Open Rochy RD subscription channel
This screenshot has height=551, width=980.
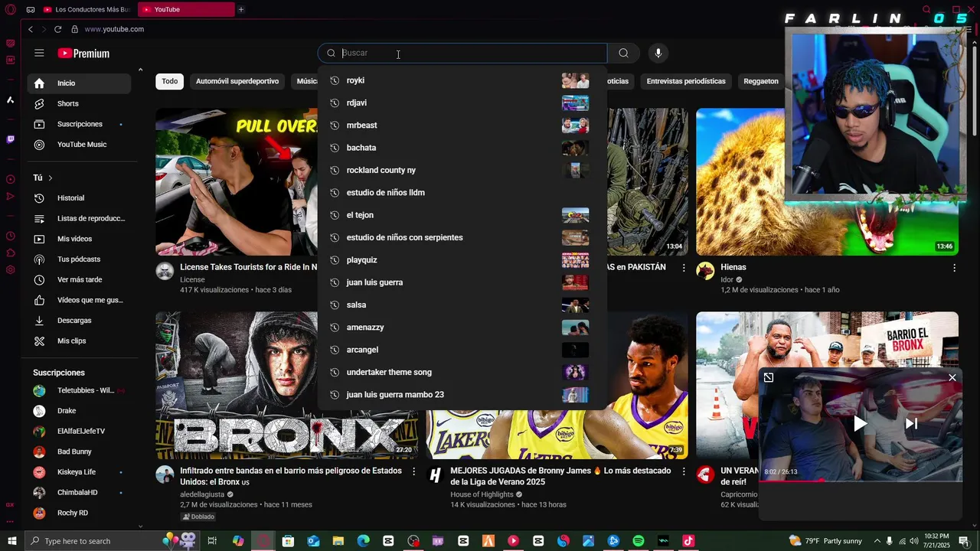point(79,513)
